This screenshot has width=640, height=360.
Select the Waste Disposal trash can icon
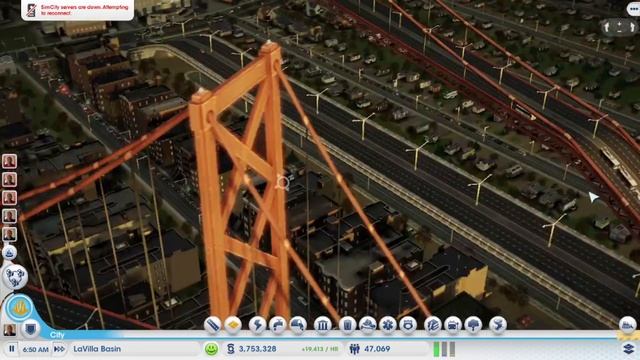[347, 325]
